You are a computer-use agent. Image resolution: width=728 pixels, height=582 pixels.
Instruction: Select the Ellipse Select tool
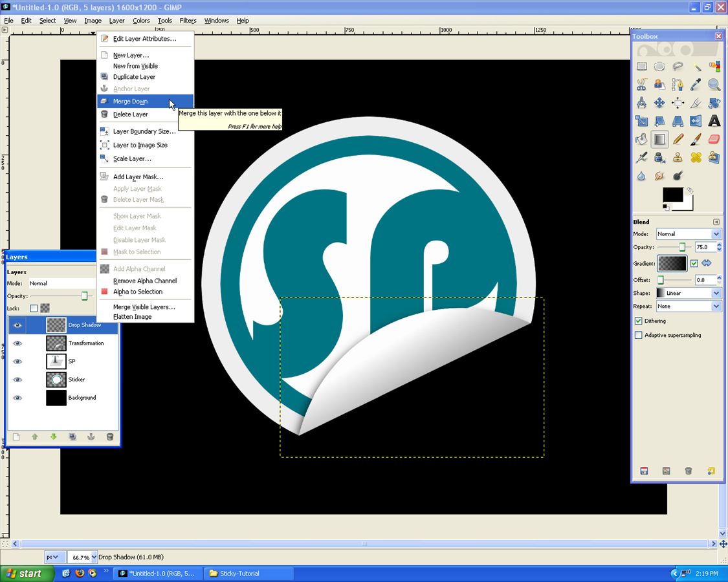click(x=659, y=67)
